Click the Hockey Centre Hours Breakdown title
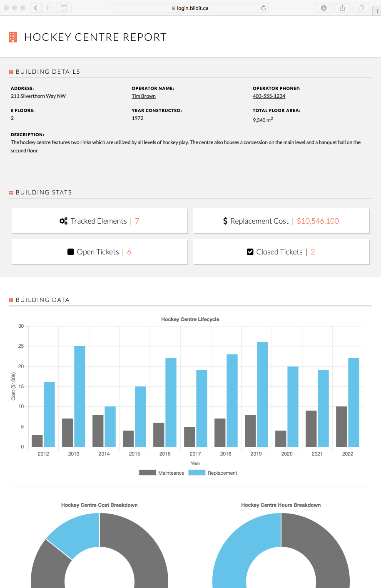 pyautogui.click(x=281, y=505)
